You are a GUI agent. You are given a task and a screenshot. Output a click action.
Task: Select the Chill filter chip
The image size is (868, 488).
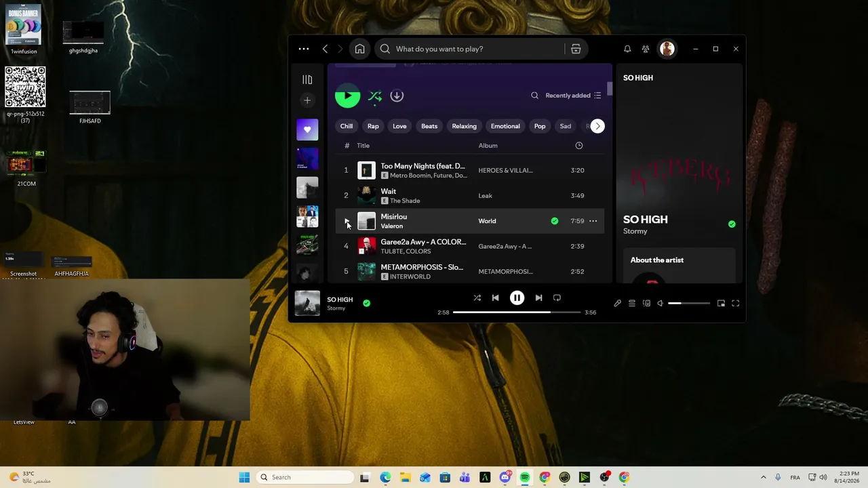[347, 126]
